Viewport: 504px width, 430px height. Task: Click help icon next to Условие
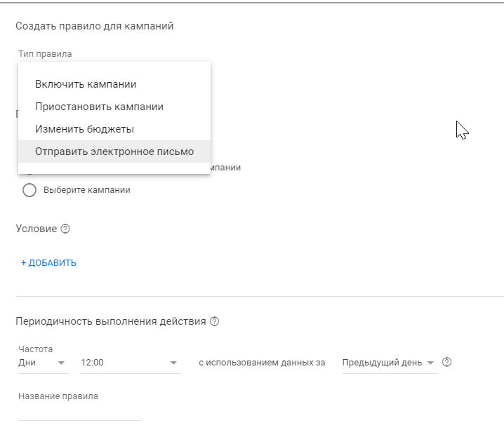pyautogui.click(x=65, y=229)
